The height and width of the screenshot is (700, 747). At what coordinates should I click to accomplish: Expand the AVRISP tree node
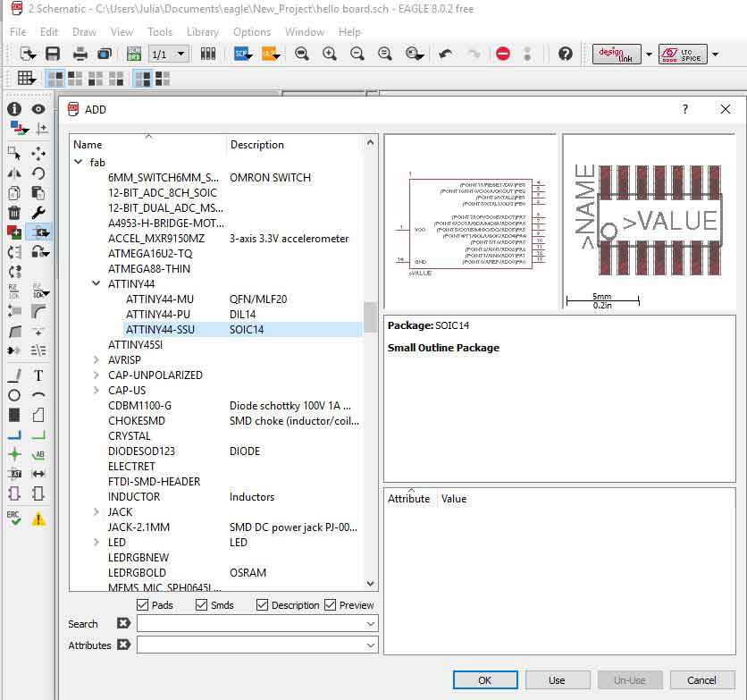[x=97, y=359]
